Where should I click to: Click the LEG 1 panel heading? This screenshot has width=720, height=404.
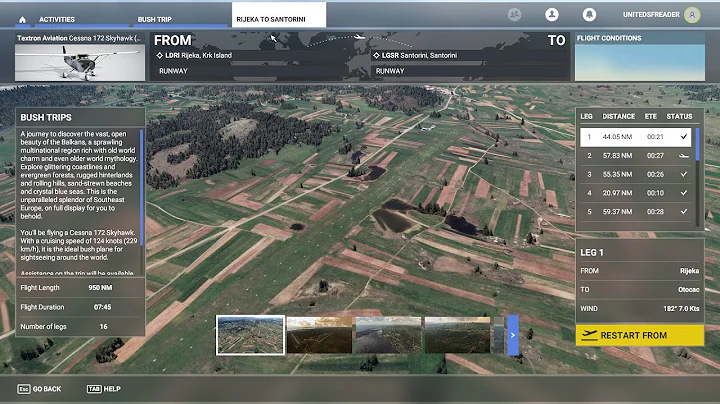[x=591, y=252]
